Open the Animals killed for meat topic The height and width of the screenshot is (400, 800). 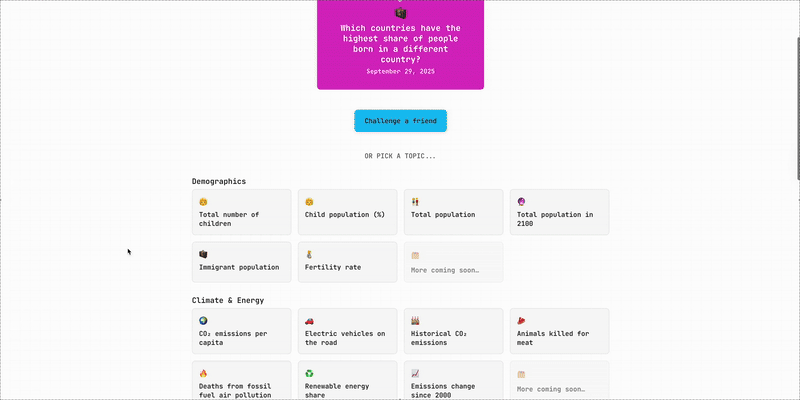pyautogui.click(x=559, y=331)
